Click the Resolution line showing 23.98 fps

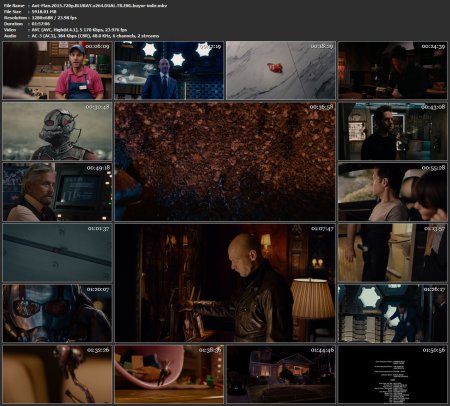(x=40, y=18)
